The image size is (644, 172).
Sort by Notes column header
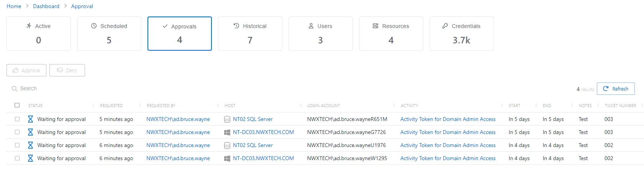click(x=585, y=106)
